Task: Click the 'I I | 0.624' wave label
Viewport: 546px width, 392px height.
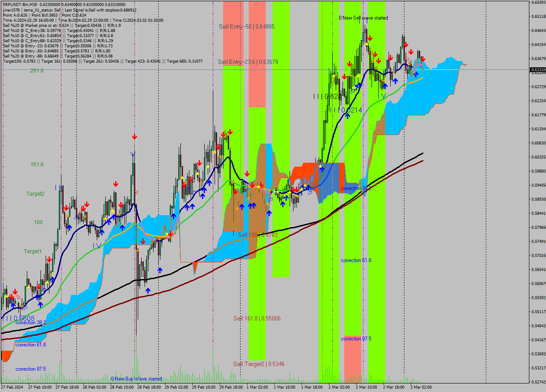Action: 327,97
